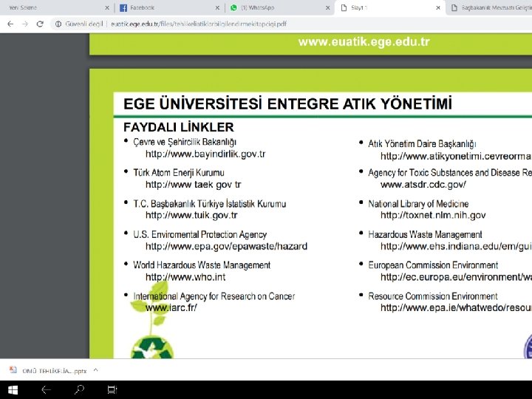Open the www.epa.ie/whatwedo link

pyautogui.click(x=456, y=307)
